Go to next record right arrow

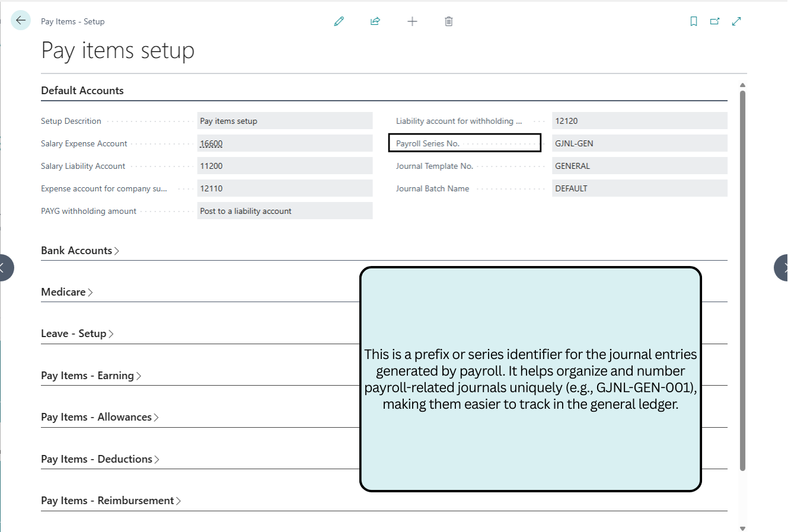point(781,268)
